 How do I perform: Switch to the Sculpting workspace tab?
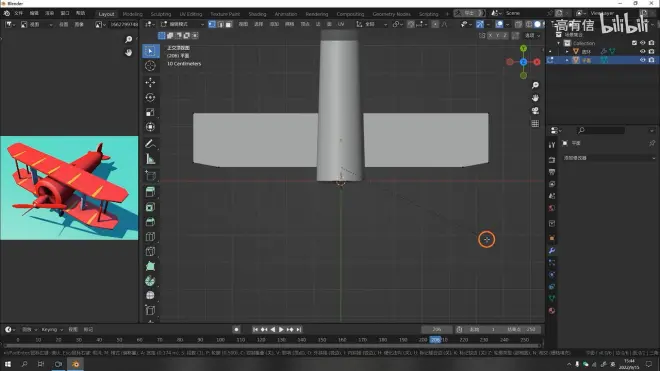tap(161, 14)
